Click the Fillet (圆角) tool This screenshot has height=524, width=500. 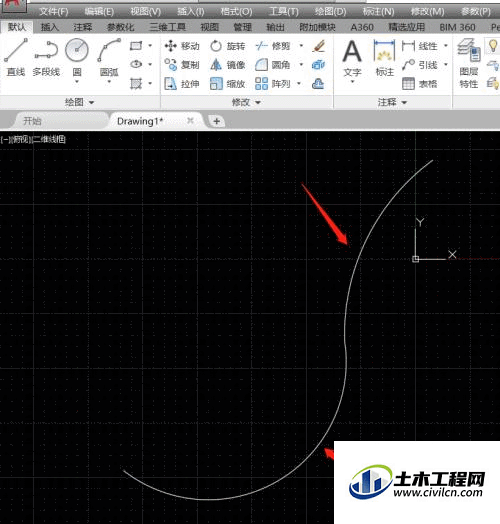coord(273,64)
